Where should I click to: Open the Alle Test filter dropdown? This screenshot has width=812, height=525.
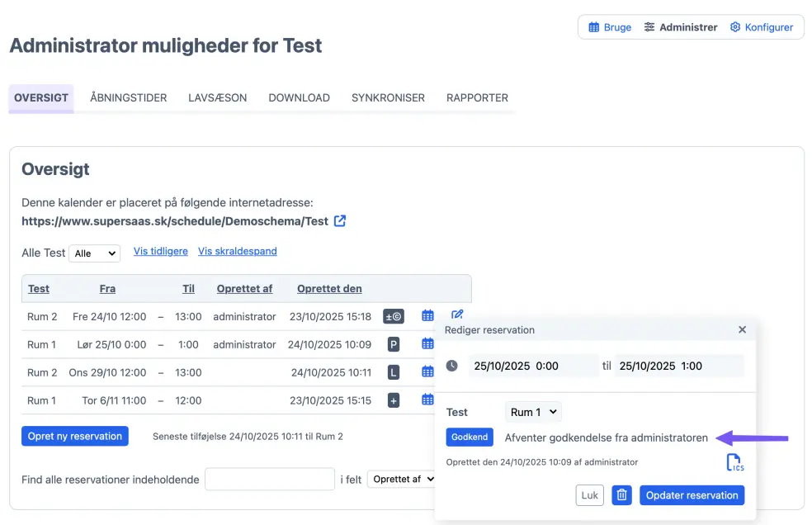pos(94,253)
